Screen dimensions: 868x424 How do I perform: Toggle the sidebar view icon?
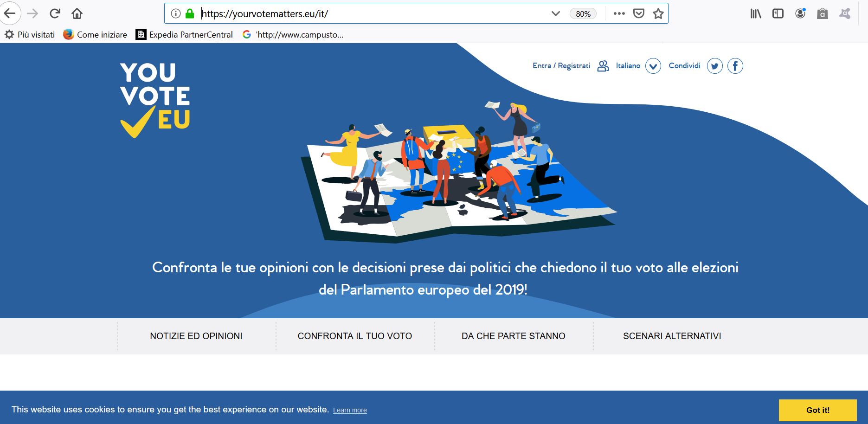[x=778, y=13]
